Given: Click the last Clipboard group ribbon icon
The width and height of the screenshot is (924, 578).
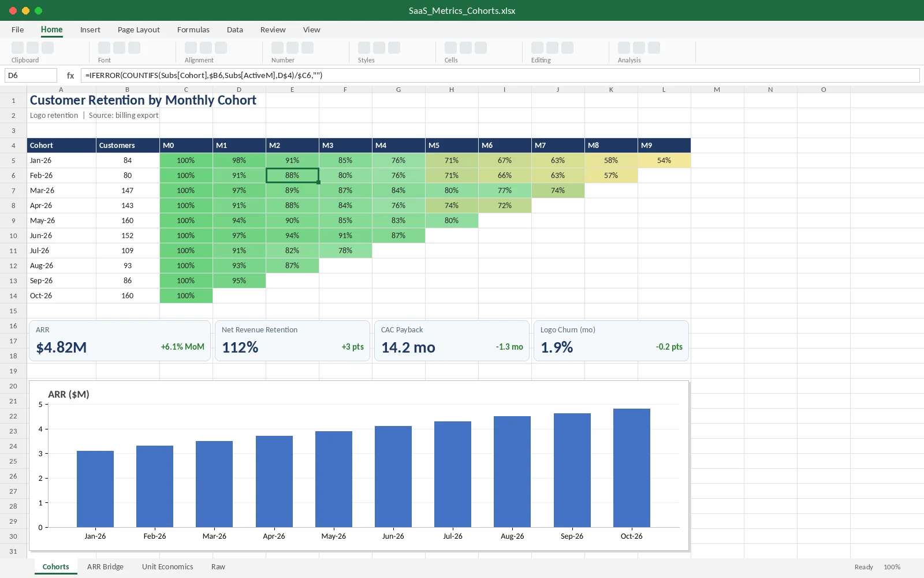Looking at the screenshot, I should pyautogui.click(x=48, y=48).
